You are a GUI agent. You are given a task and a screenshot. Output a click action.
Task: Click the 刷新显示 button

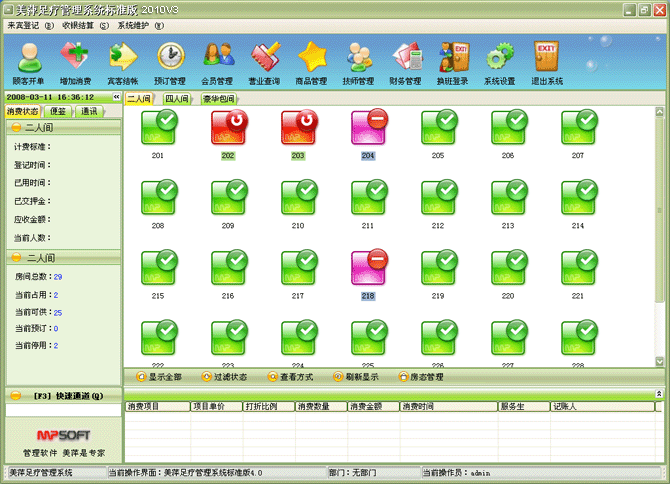coord(357,377)
